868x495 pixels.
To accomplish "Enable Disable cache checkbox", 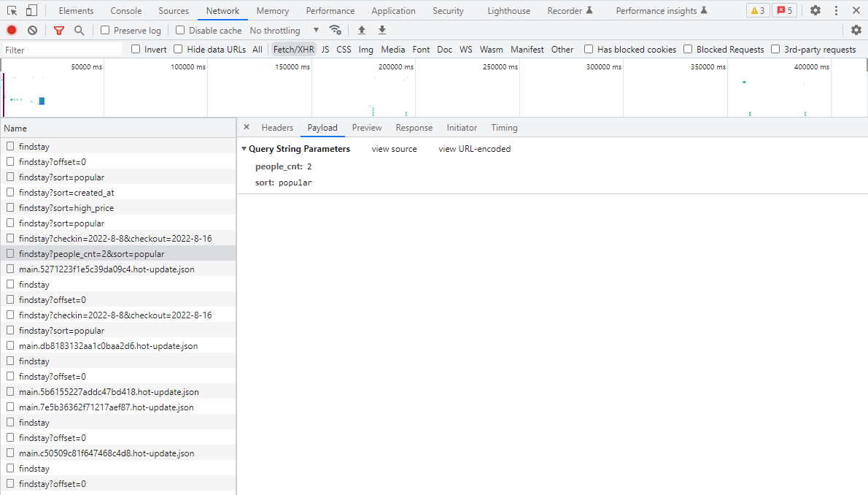I will [x=180, y=31].
